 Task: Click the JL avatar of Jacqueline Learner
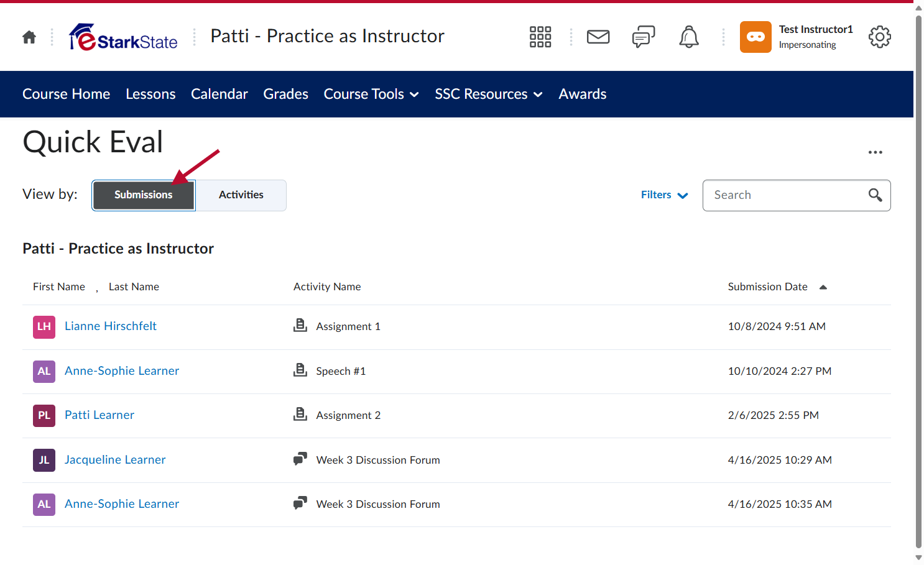click(x=44, y=460)
